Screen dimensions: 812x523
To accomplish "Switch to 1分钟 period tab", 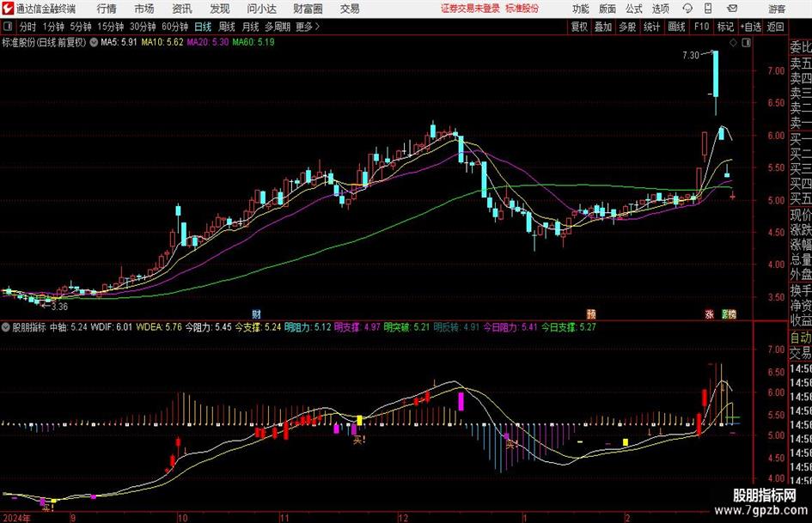I will coord(52,27).
